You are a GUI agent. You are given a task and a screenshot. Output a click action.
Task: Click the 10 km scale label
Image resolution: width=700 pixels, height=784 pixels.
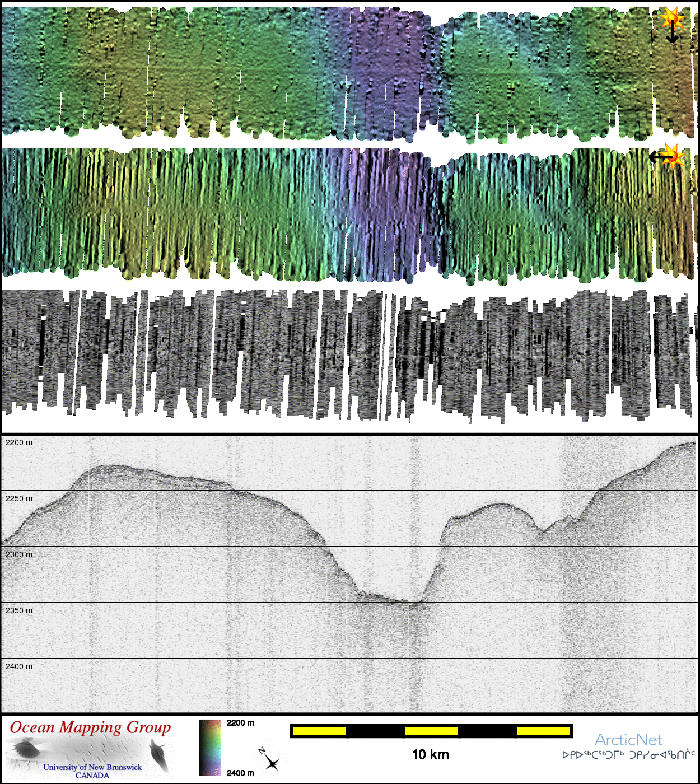pos(430,754)
